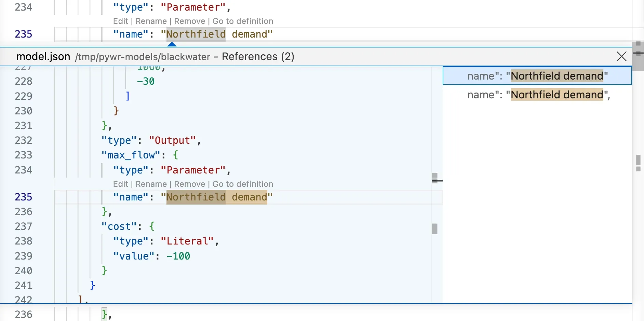
Task: Click line number 232 in peek gutter
Action: point(24,140)
